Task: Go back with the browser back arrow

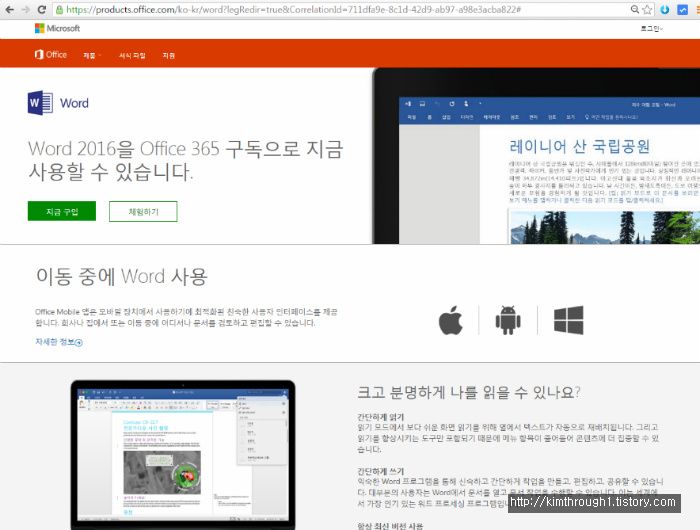Action: tap(9, 9)
